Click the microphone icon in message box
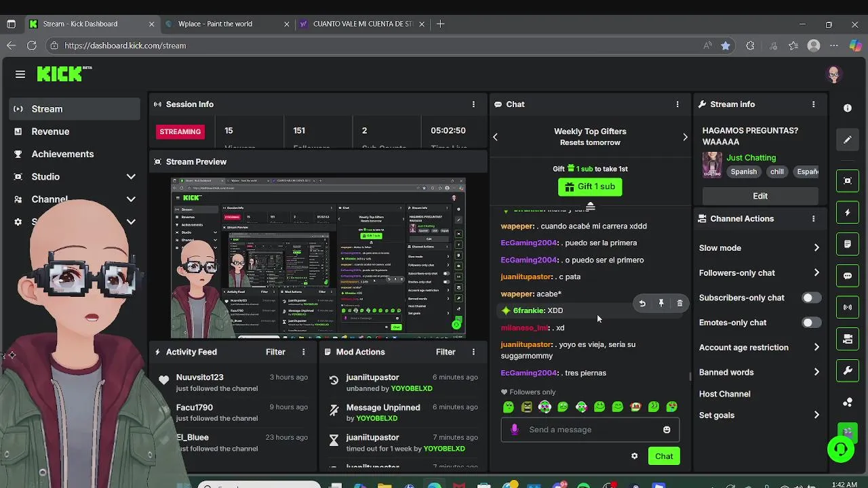 click(515, 430)
